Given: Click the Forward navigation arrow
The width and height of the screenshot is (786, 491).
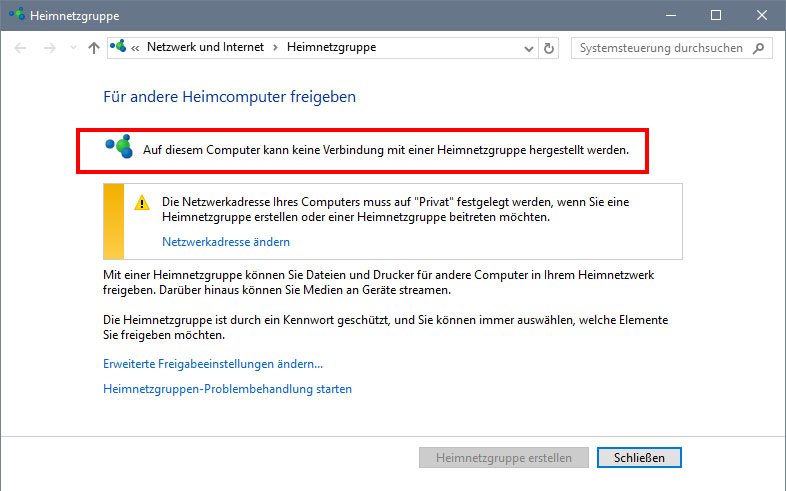Looking at the screenshot, I should pos(49,48).
